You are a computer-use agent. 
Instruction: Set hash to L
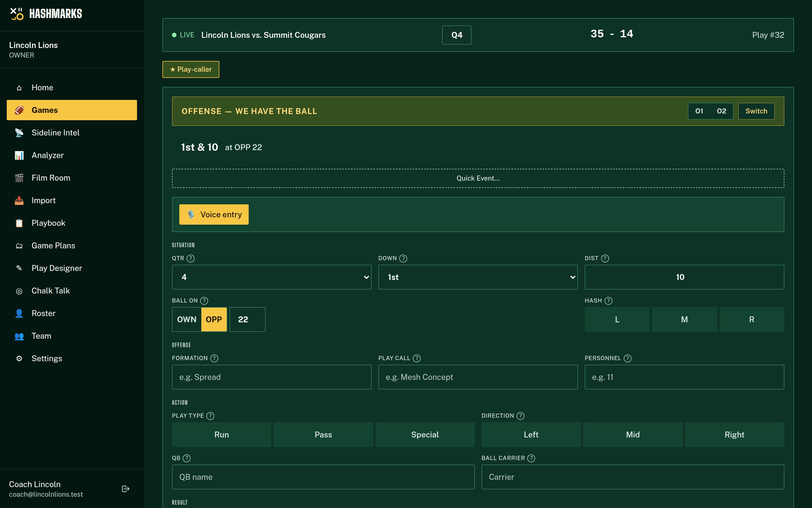[x=617, y=319]
